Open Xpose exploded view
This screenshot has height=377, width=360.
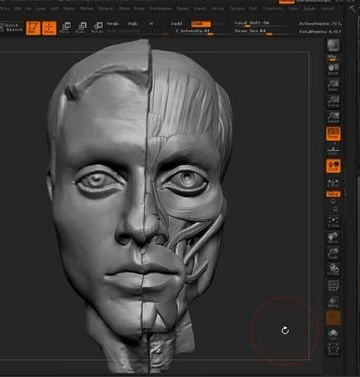tap(333, 350)
